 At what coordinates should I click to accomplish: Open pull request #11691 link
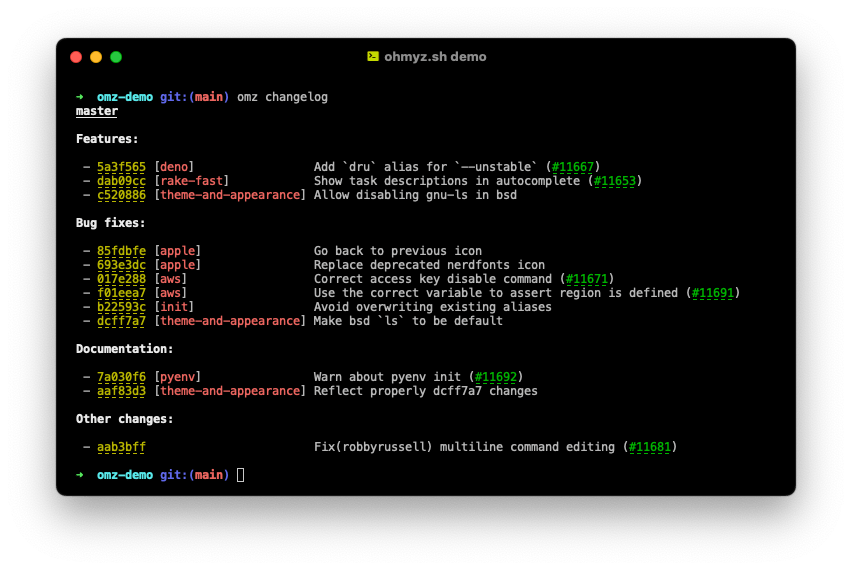[713, 293]
